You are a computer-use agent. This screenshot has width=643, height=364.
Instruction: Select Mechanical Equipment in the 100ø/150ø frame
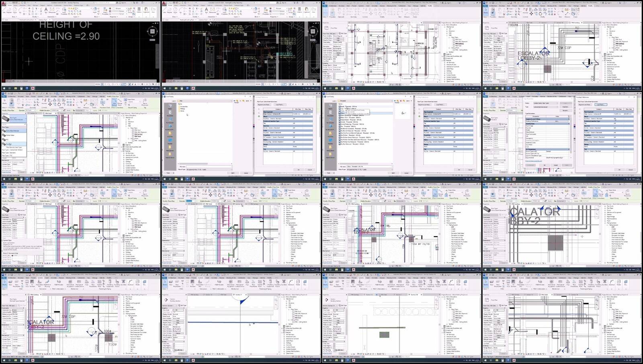[x=70, y=284]
